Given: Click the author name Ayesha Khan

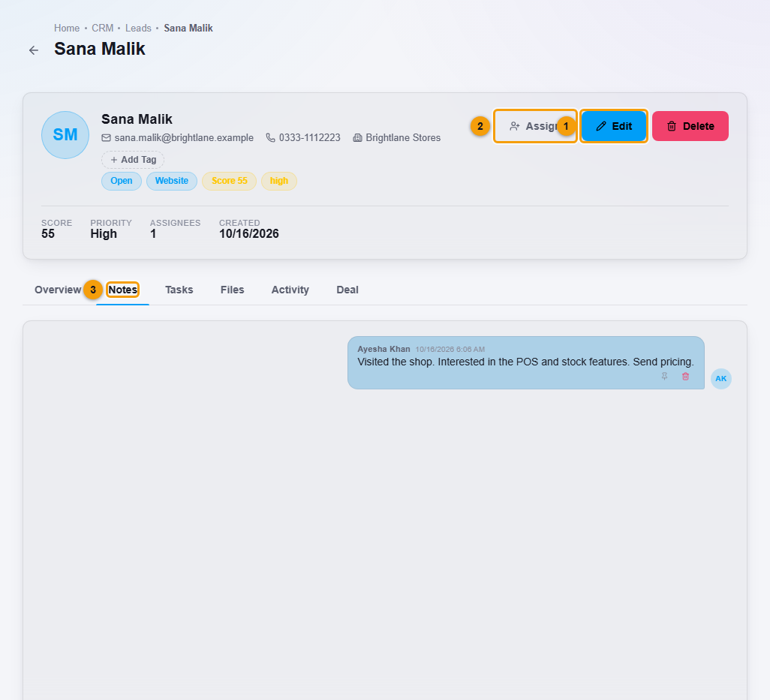Looking at the screenshot, I should [x=383, y=349].
